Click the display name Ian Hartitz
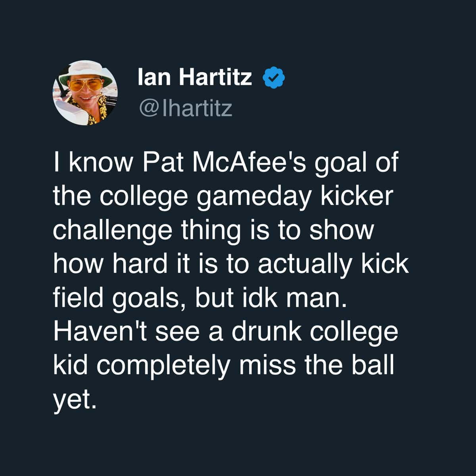The height and width of the screenshot is (476, 476). pyautogui.click(x=195, y=77)
